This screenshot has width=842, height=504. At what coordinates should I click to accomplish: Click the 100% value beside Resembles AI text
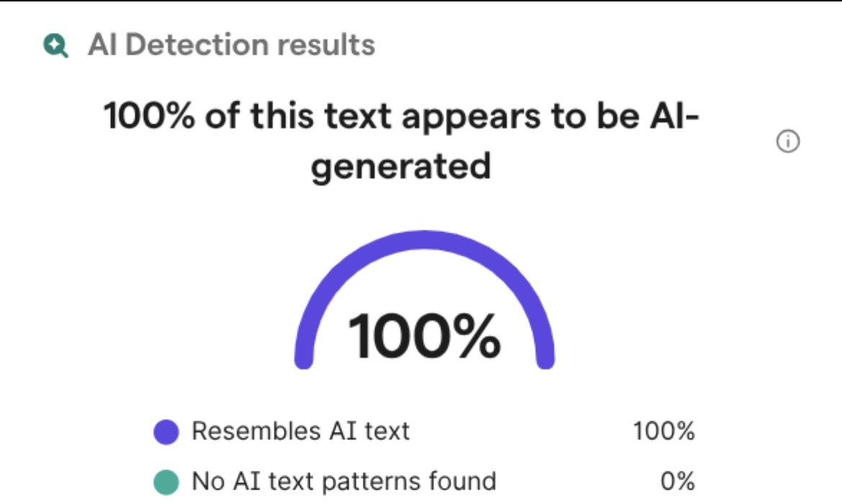click(664, 431)
